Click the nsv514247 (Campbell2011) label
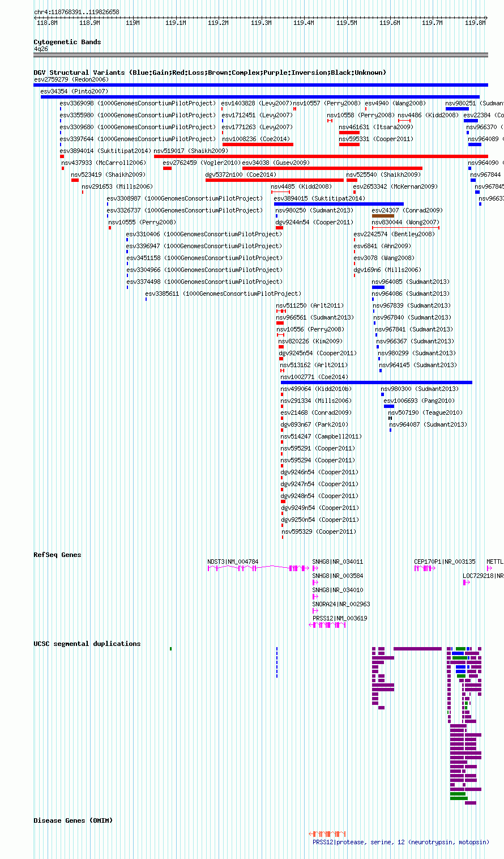The width and height of the screenshot is (504, 859). [321, 436]
